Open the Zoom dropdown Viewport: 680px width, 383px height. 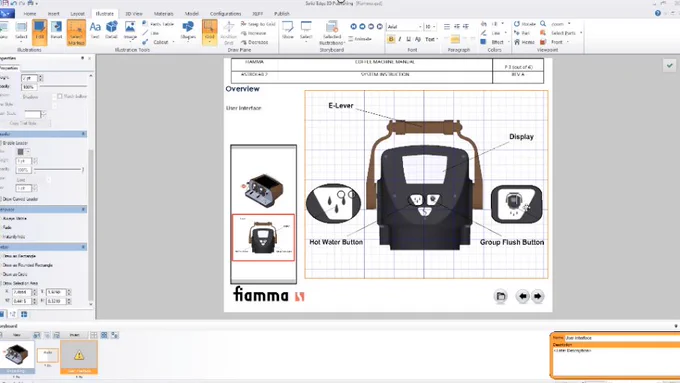(x=569, y=24)
